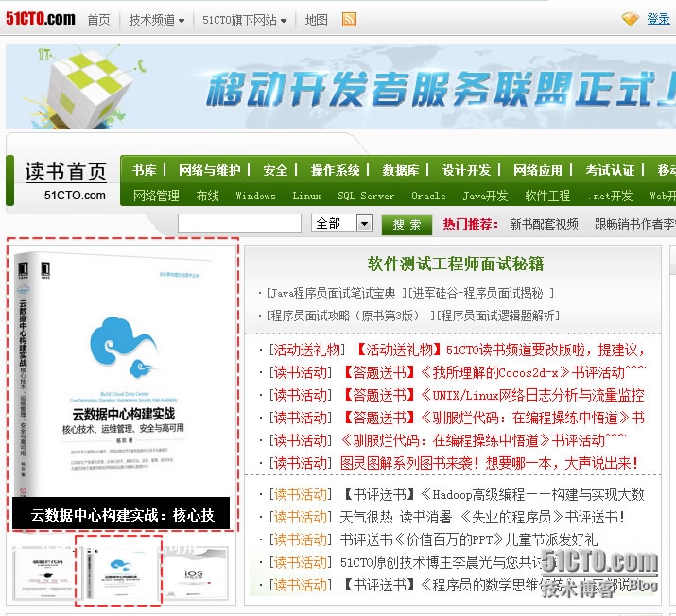
Task: Open the Hadoop高级编程 书评送书 link
Action: click(x=494, y=494)
